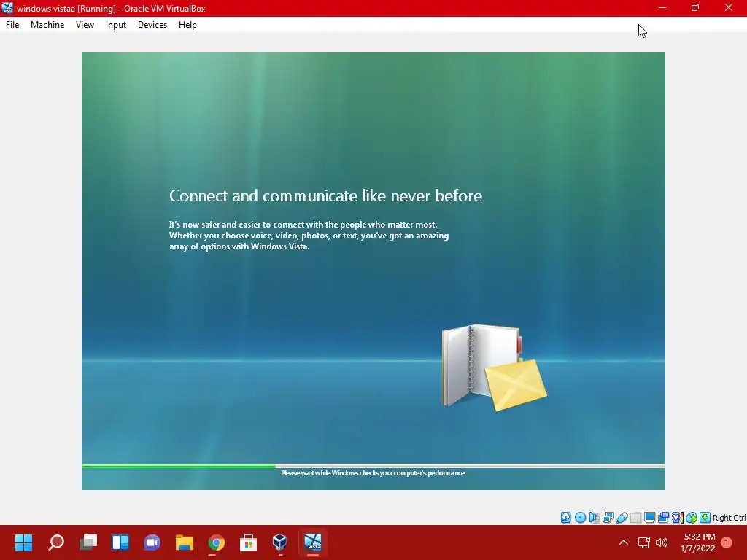
Task: Open the Chat app on the taskbar
Action: 152,542
